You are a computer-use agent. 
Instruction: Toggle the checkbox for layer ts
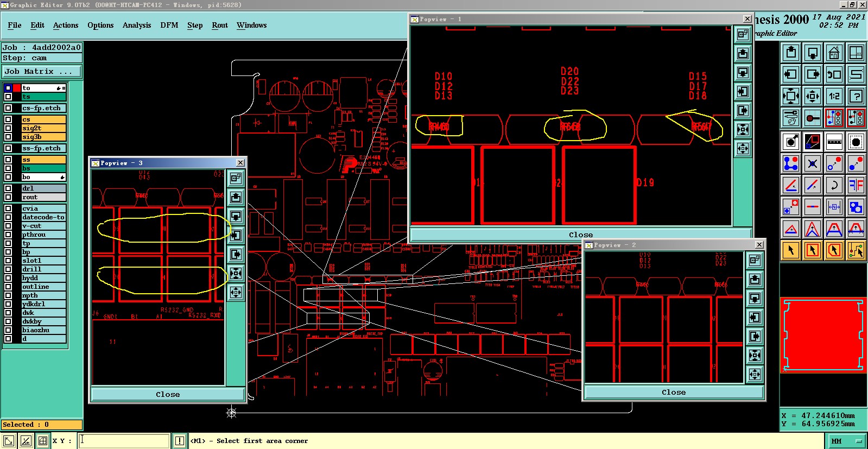[8, 97]
